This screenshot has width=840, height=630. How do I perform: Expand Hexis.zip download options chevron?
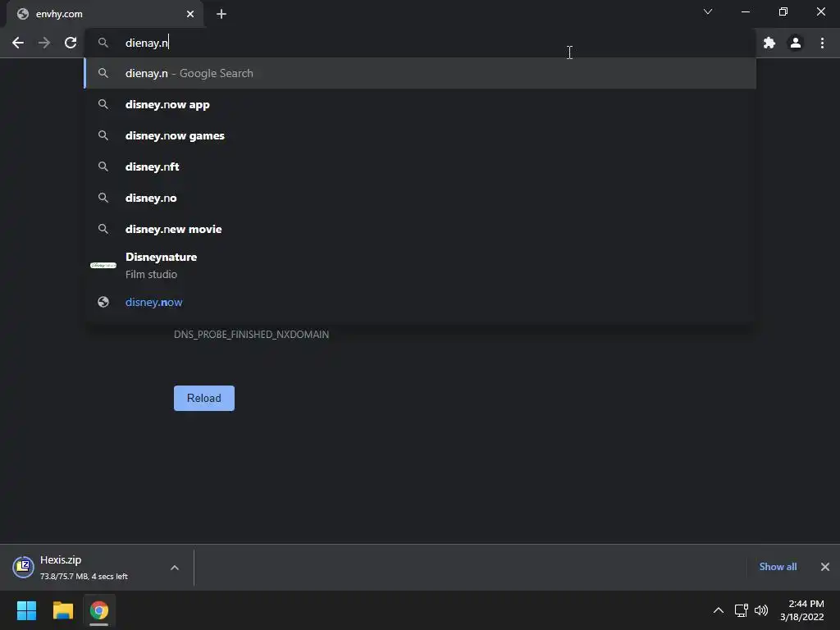point(175,568)
